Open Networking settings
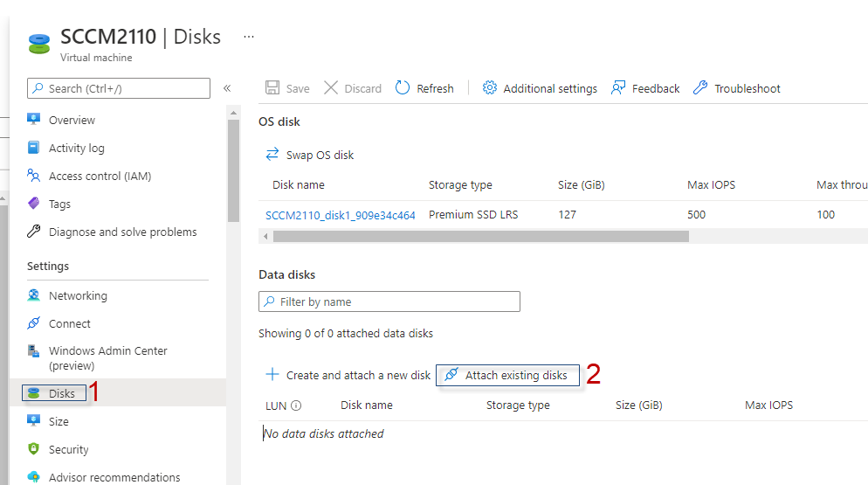This screenshot has height=485, width=868. pyautogui.click(x=78, y=295)
